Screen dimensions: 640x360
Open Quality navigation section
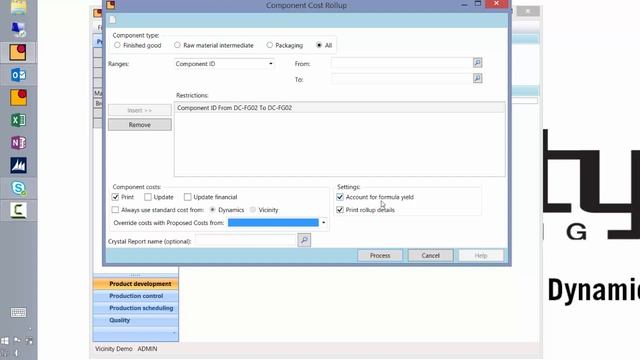136,320
